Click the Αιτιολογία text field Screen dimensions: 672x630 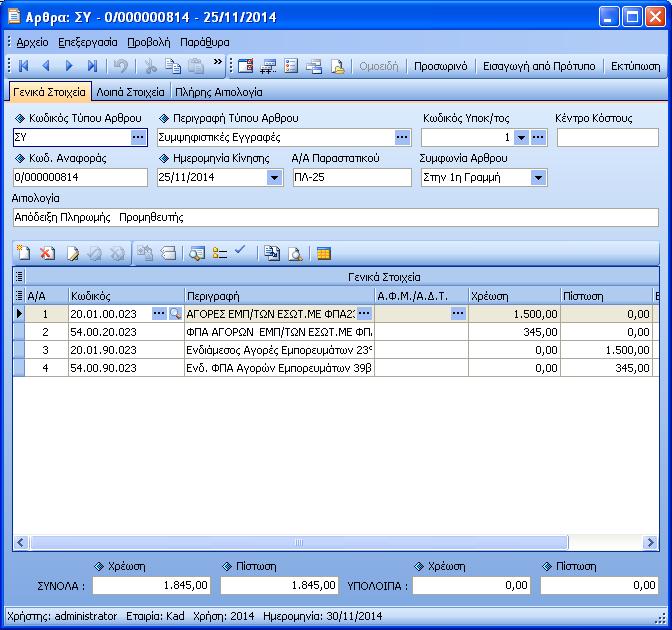[336, 217]
